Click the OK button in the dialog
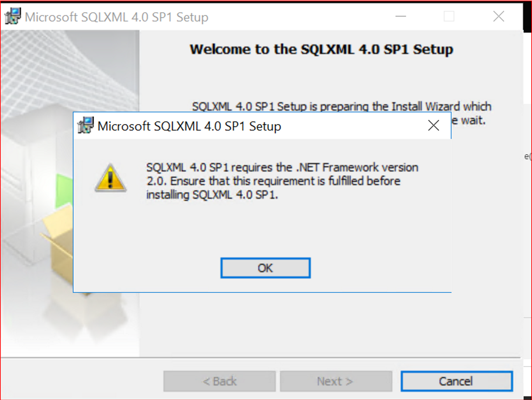This screenshot has height=400, width=532. tap(265, 268)
